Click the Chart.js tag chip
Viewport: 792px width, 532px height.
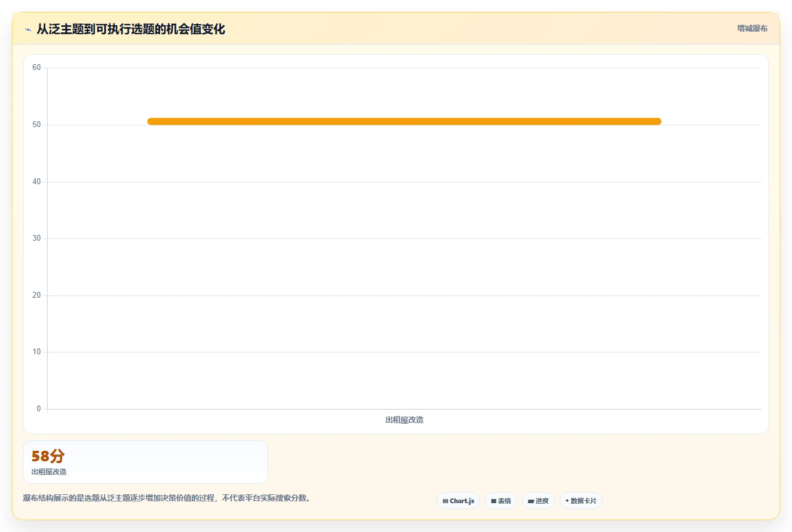coord(458,501)
